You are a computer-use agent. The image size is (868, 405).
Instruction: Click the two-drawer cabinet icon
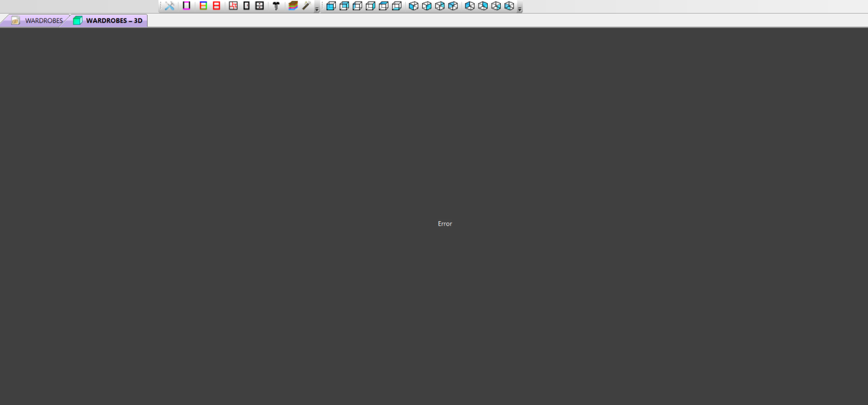259,6
